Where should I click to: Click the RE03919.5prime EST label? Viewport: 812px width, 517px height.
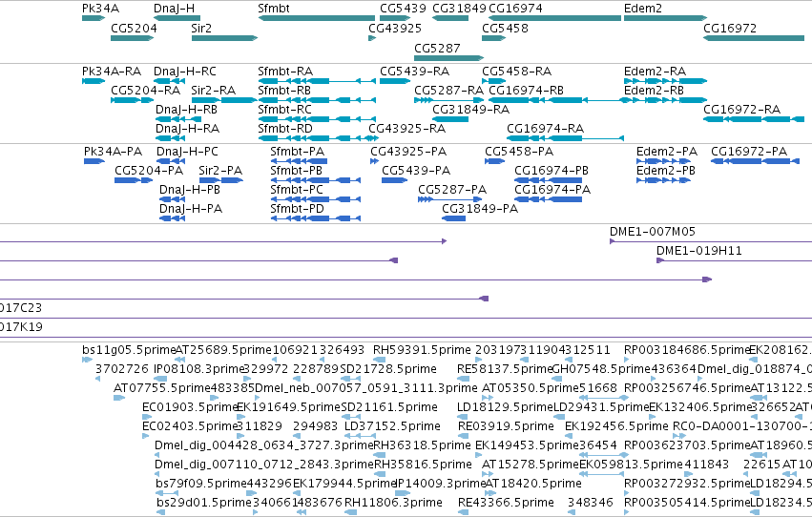[506, 426]
